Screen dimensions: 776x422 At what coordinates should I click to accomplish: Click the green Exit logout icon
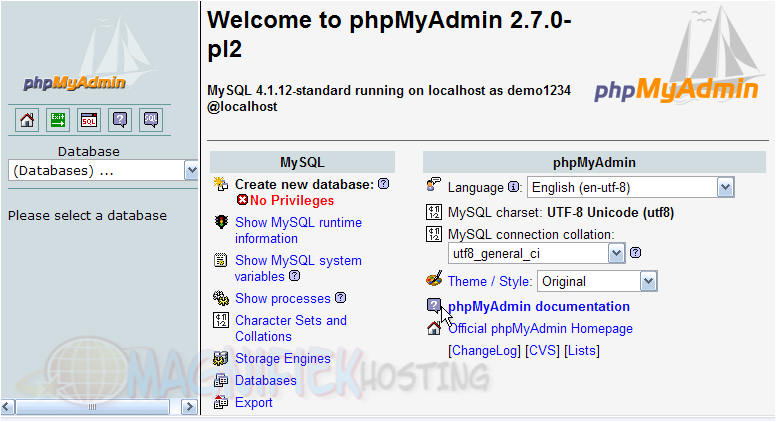[x=58, y=120]
